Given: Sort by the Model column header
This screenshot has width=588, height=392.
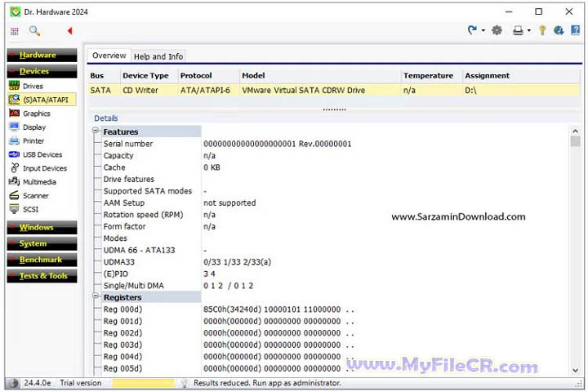Looking at the screenshot, I should tap(320, 76).
